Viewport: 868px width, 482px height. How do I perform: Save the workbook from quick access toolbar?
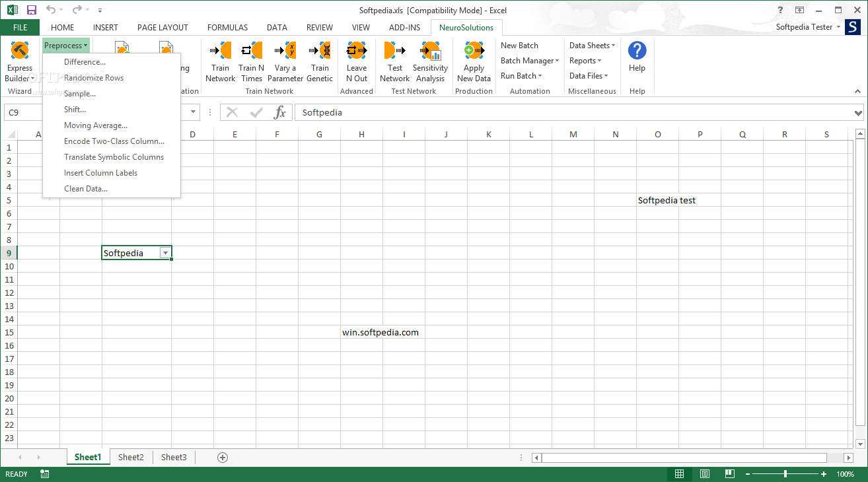(32, 10)
